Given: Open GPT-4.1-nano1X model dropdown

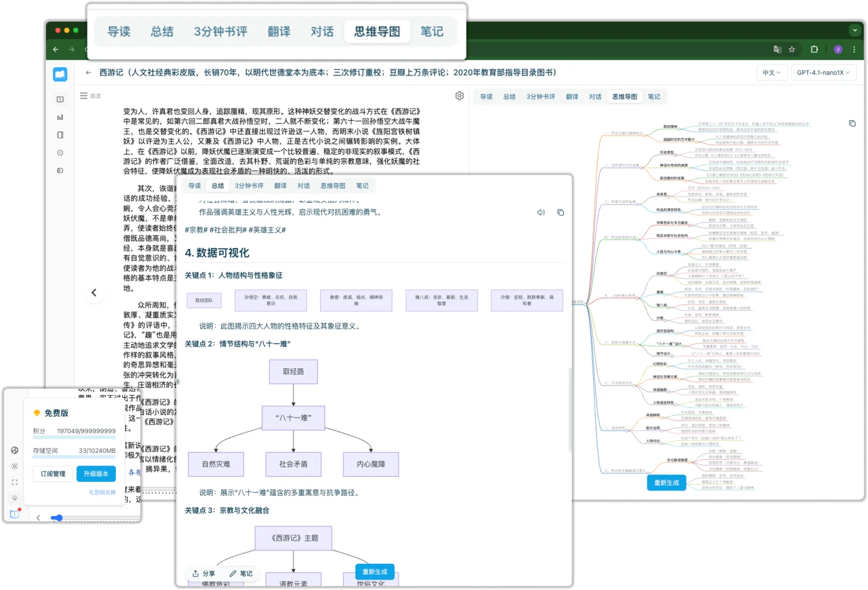Looking at the screenshot, I should 823,73.
